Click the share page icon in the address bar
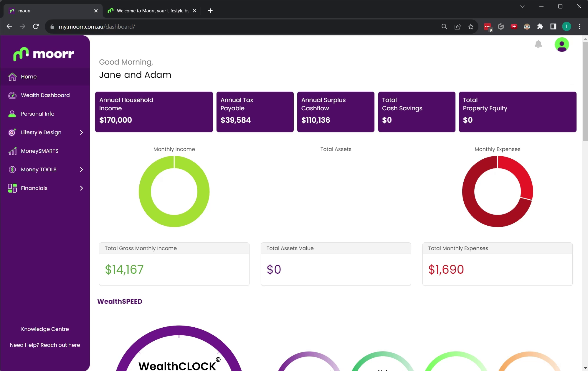The height and width of the screenshot is (371, 588). pos(457,27)
